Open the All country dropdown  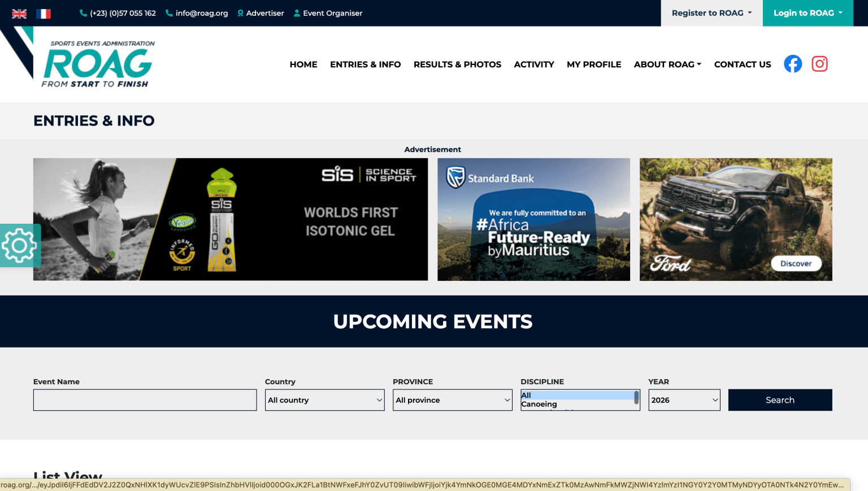tap(324, 400)
